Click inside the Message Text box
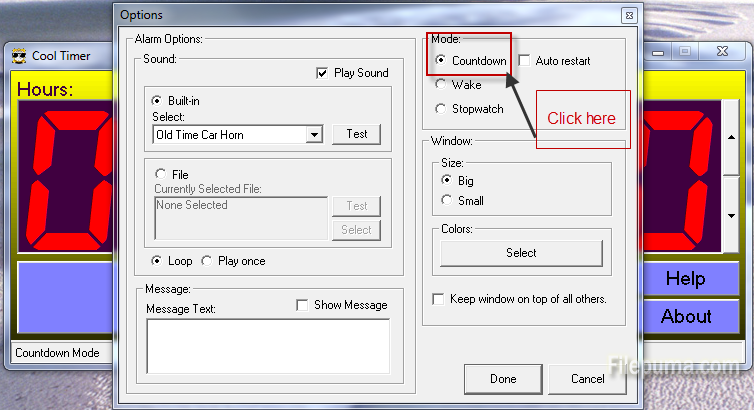This screenshot has width=754, height=410. click(267, 346)
